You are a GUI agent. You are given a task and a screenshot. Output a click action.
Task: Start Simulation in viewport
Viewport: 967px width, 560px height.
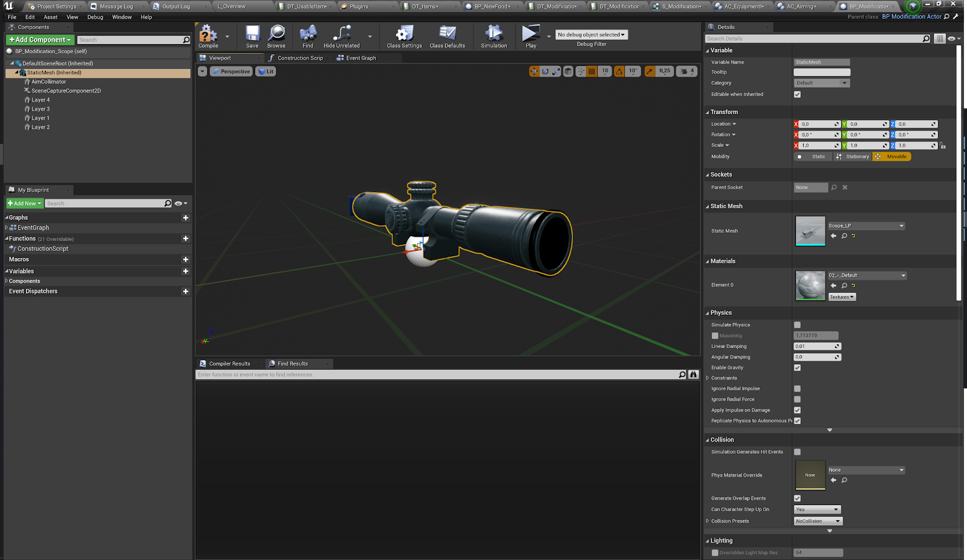[494, 36]
